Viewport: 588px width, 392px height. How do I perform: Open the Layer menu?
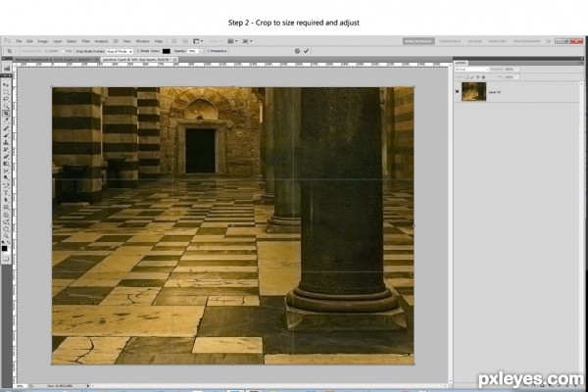pyautogui.click(x=58, y=41)
